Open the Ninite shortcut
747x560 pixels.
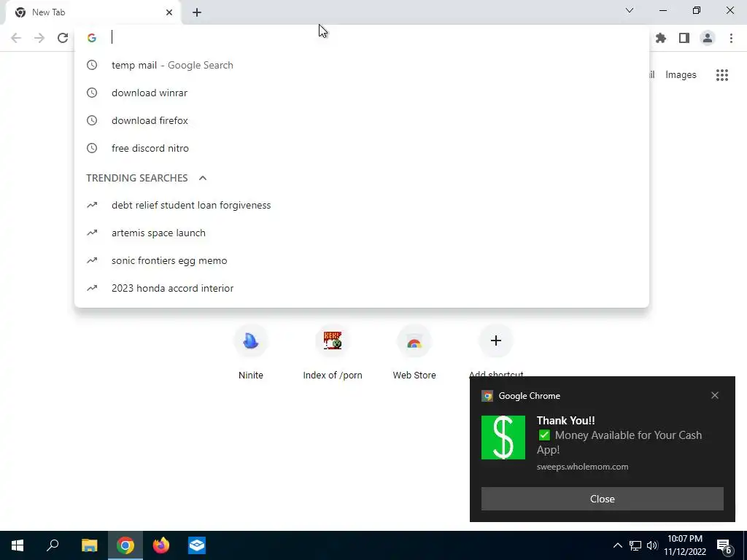tap(251, 352)
